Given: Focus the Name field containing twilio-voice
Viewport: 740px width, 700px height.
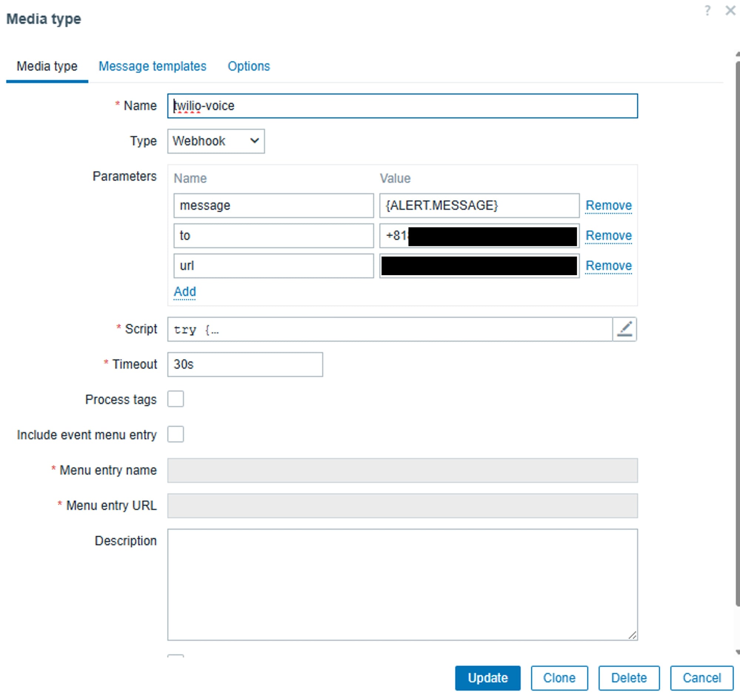Looking at the screenshot, I should point(403,106).
